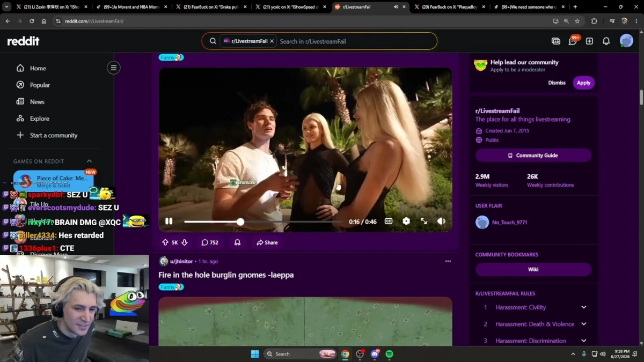644x362 pixels.
Task: Switch to the Ja Morant and NBA tab
Action: pyautogui.click(x=131, y=7)
